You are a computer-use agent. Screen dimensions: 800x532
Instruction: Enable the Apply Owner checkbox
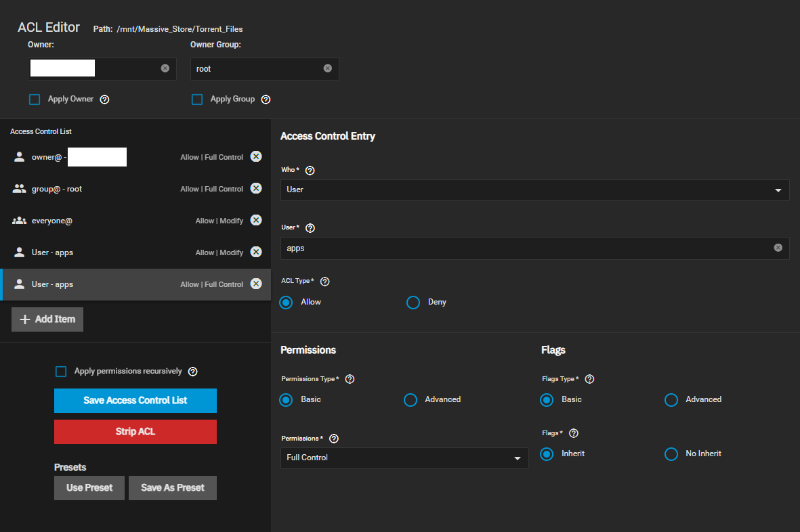[34, 99]
